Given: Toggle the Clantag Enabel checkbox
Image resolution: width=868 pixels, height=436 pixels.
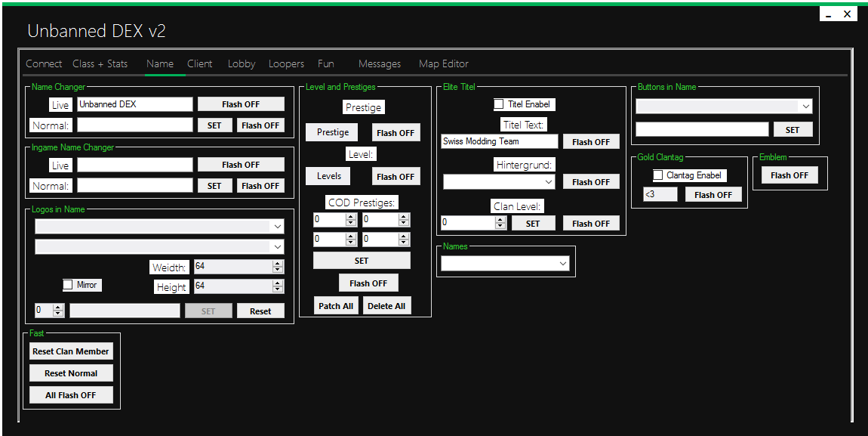Looking at the screenshot, I should (658, 175).
